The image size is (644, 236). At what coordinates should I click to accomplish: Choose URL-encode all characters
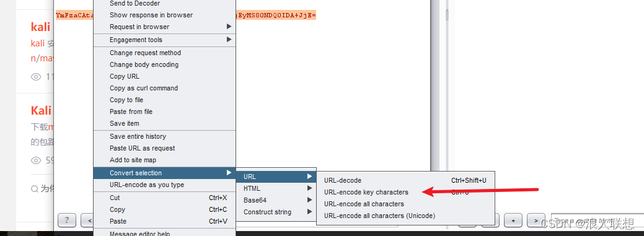405,204
